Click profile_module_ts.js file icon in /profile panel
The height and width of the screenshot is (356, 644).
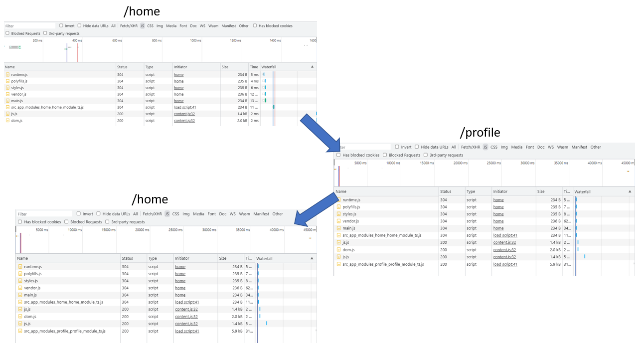coord(339,264)
